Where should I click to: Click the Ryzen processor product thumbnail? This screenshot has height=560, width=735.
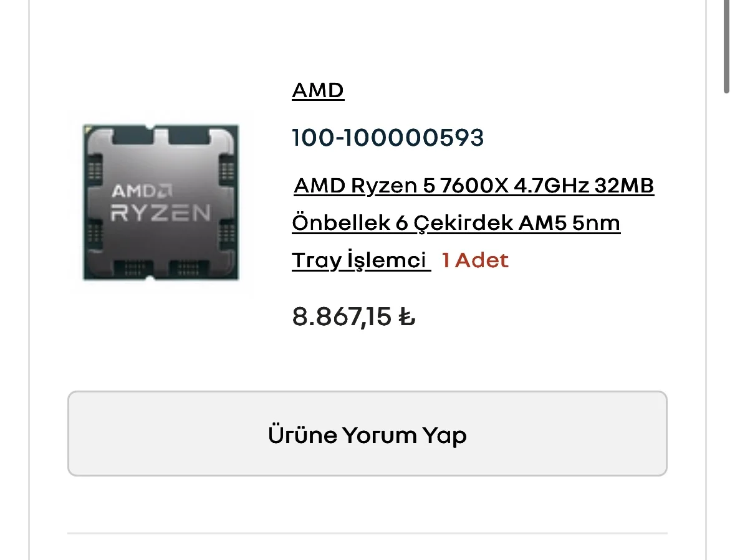(x=161, y=202)
